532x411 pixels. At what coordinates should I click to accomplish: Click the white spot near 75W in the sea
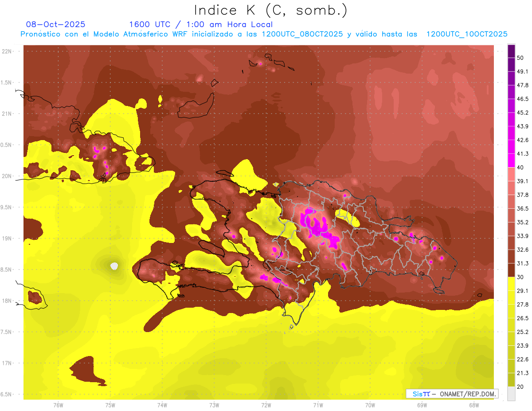click(114, 266)
